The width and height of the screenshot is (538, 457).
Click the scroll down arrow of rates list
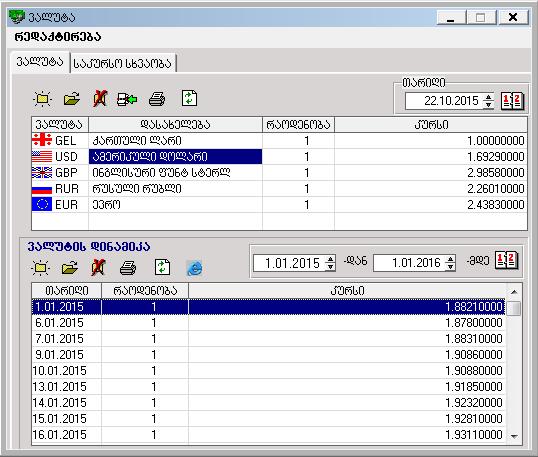click(x=514, y=436)
